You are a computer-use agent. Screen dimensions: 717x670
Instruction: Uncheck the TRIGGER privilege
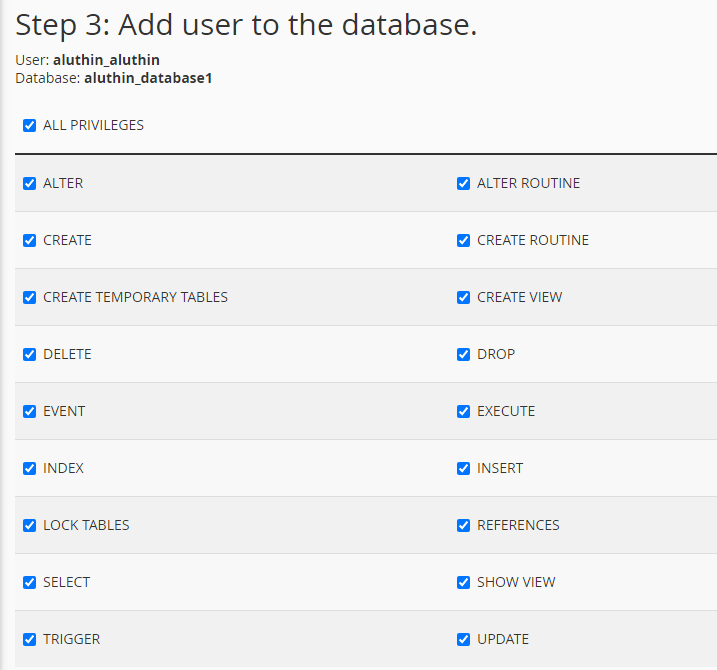(x=30, y=640)
